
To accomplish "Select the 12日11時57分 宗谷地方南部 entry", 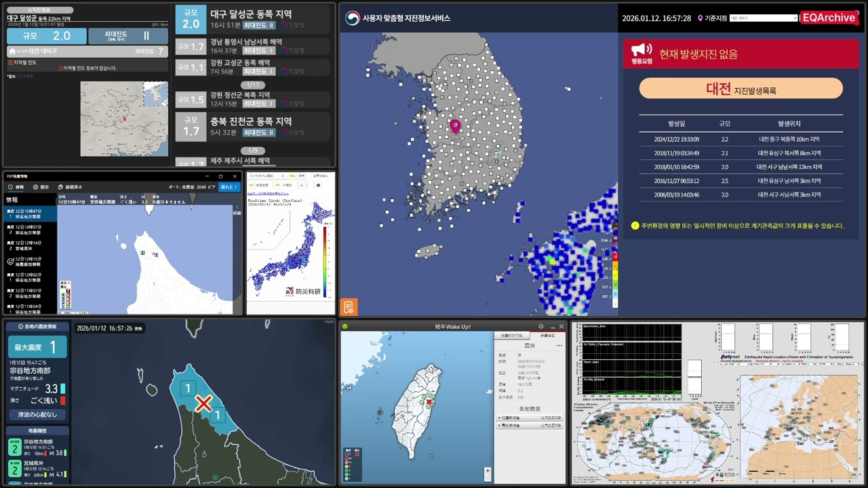I will click(x=31, y=292).
